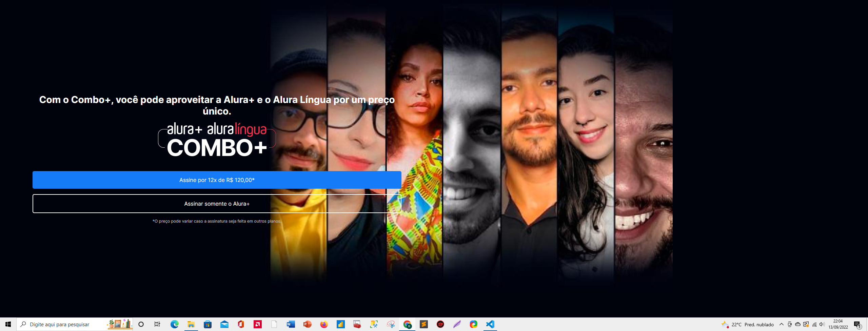
Task: Open the purple feather app icon
Action: click(457, 324)
